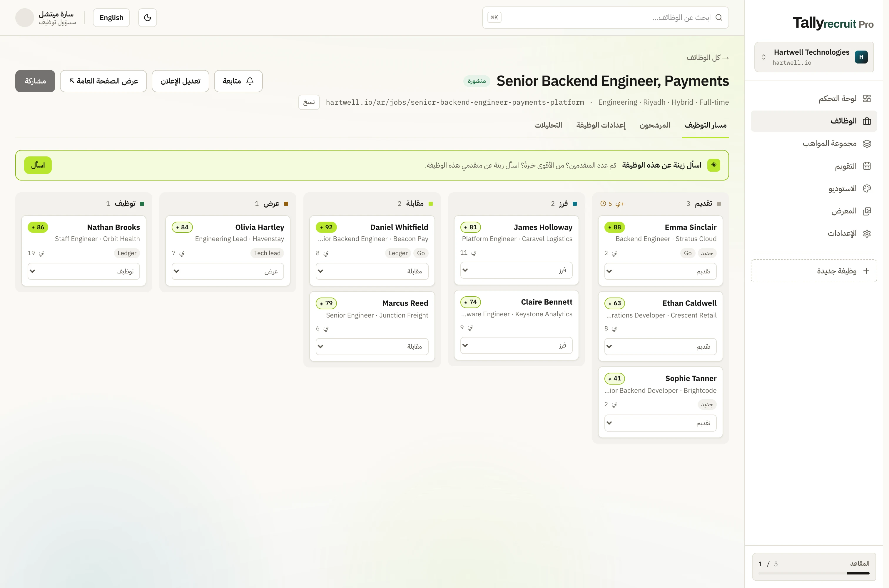This screenshot has width=889, height=588.
Task: Open stage dropdown on Olivia Hartley's card
Action: (x=228, y=271)
